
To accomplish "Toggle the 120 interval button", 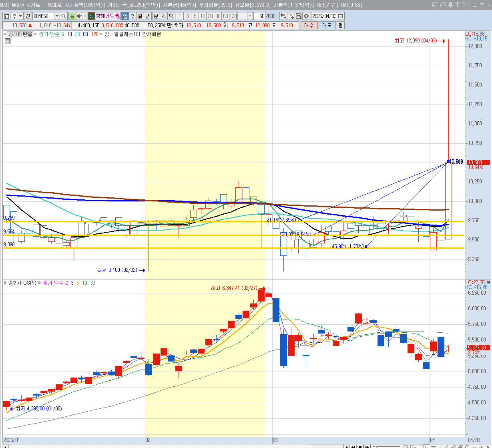I will click(x=233, y=16).
